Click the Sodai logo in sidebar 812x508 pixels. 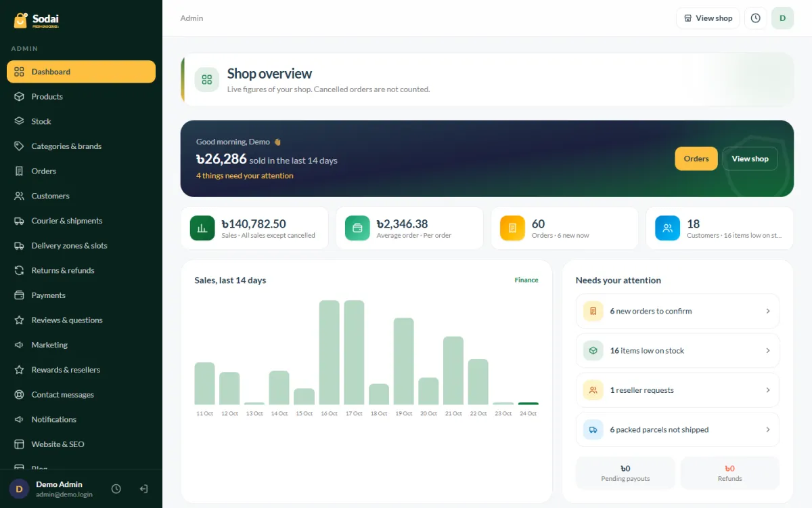point(37,20)
